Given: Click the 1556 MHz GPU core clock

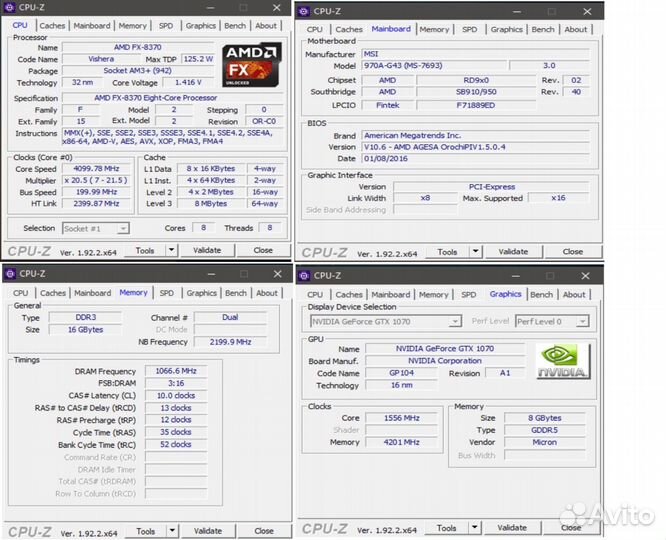Looking at the screenshot, I should coord(401,418).
